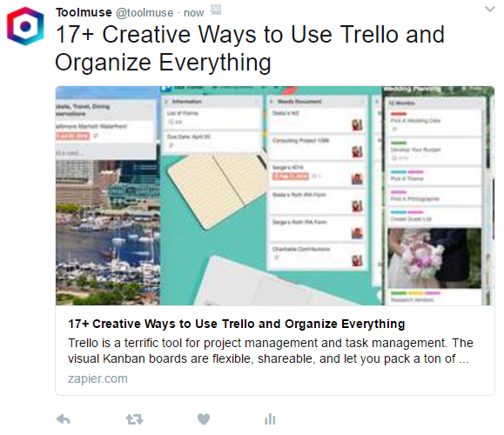The image size is (504, 435).
Task: Reply to the tweet with arrow icon
Action: (63, 419)
